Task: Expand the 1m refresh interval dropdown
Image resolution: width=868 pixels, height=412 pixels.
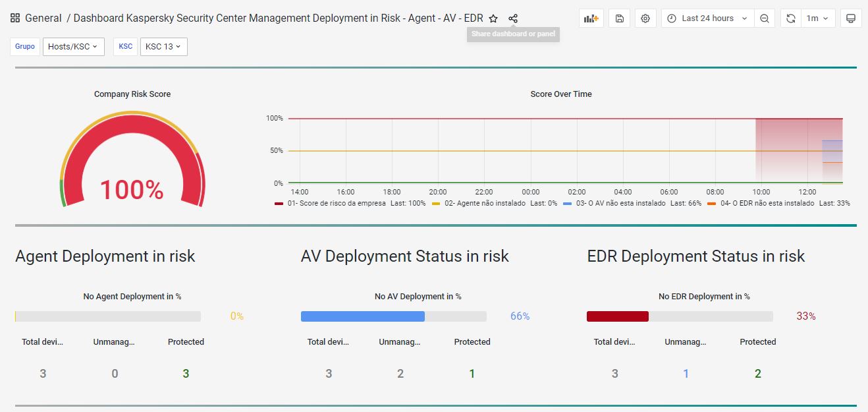Action: pos(818,18)
